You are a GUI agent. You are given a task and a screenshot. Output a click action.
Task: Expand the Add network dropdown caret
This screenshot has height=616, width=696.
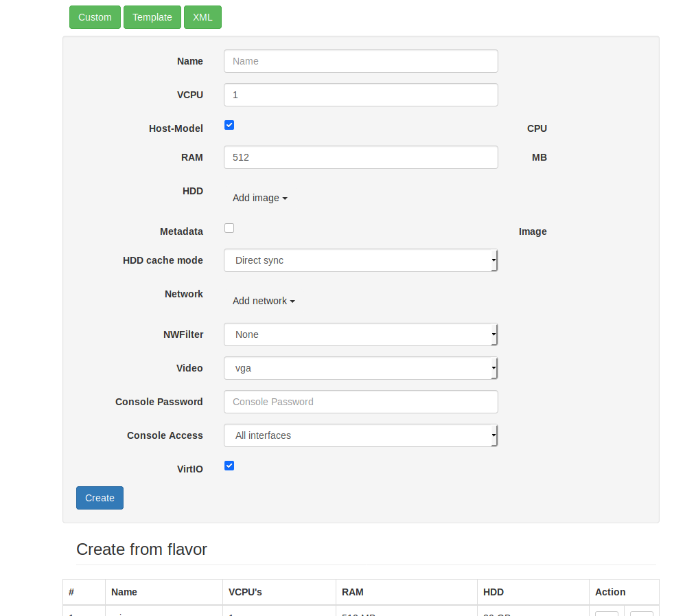point(292,301)
